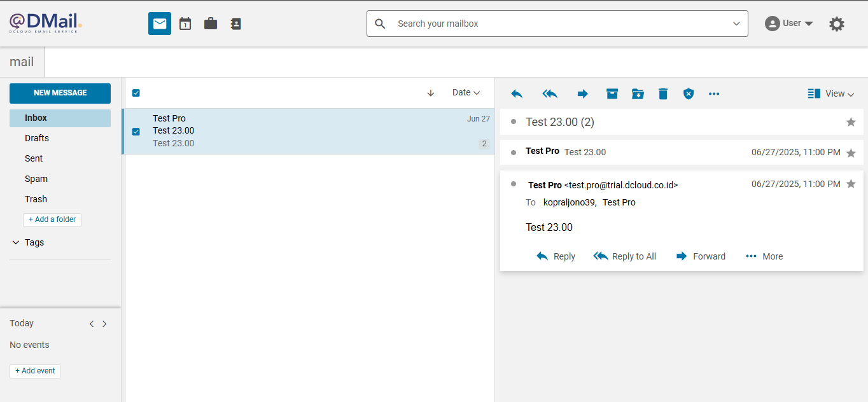Open the contacts icon in header

tap(235, 24)
